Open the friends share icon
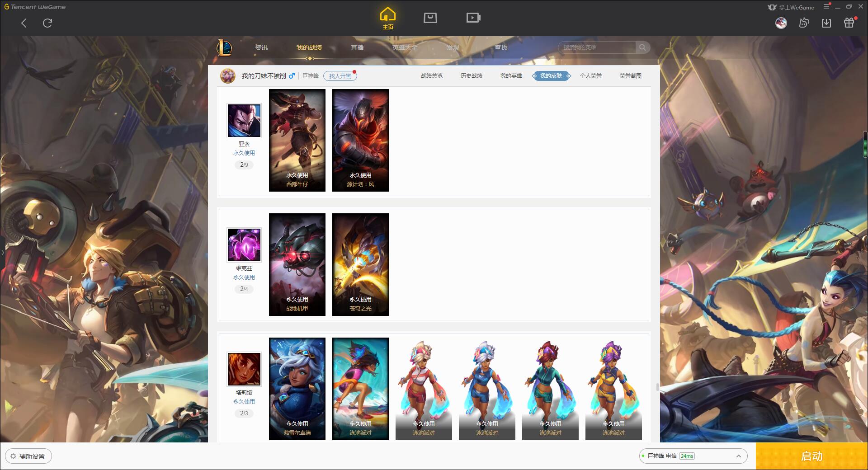 click(804, 23)
